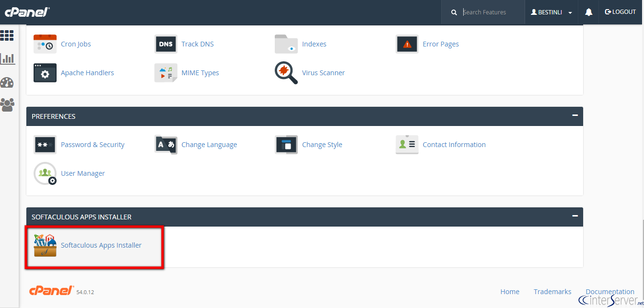Open the Documentation link
The image size is (644, 308).
(x=609, y=291)
